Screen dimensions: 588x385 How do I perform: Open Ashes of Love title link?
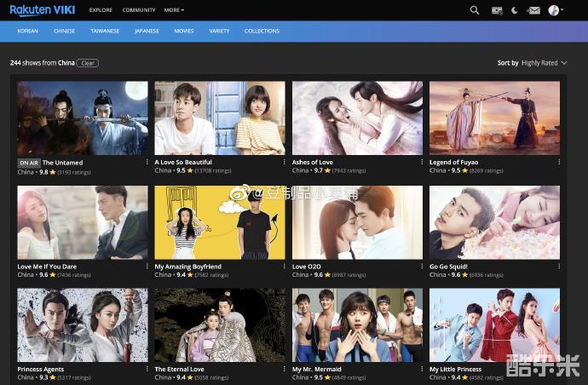click(313, 163)
